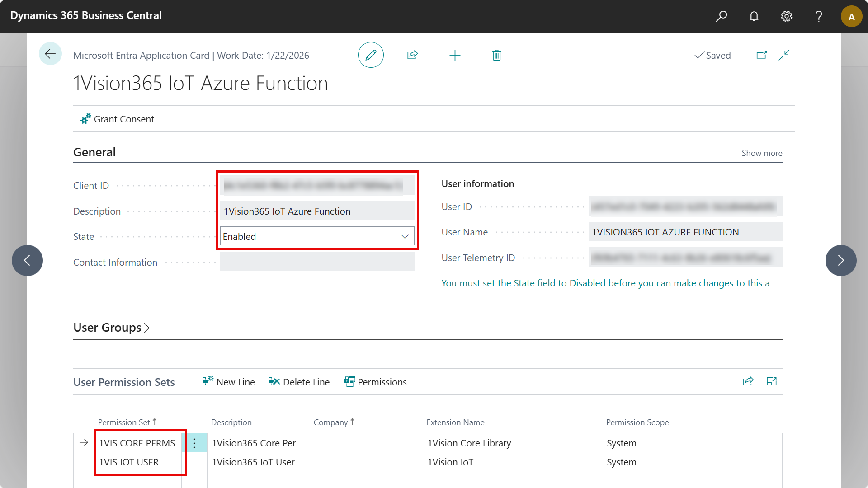Open the row options ellipsis for 1VIS CORE PERMS
This screenshot has height=488, width=868.
point(195,443)
